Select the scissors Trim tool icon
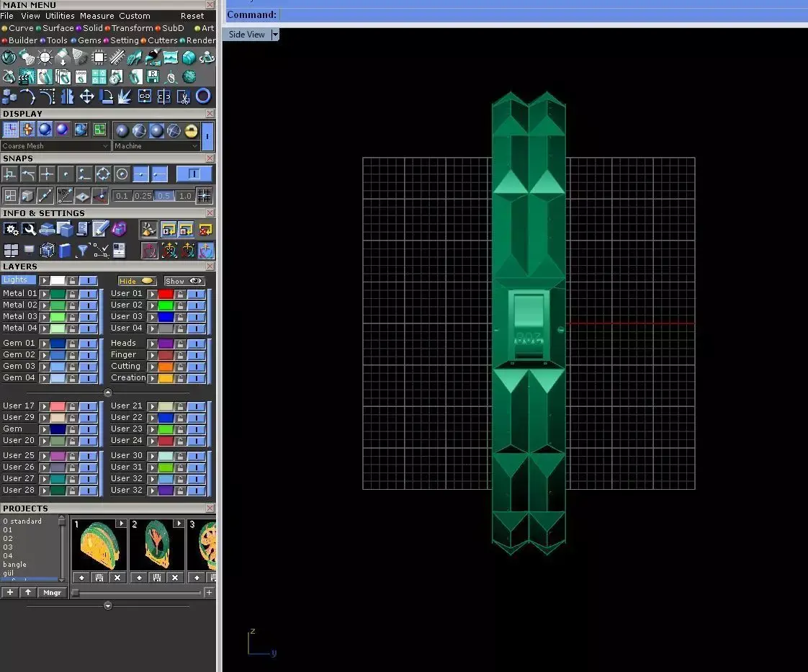This screenshot has height=672, width=808. click(184, 97)
